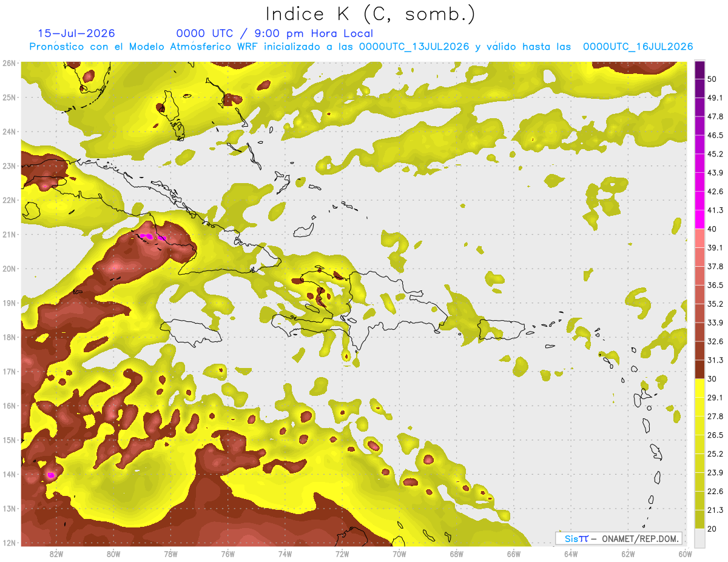
Task: Click colorbar value '29.1'
Action: click(x=715, y=398)
